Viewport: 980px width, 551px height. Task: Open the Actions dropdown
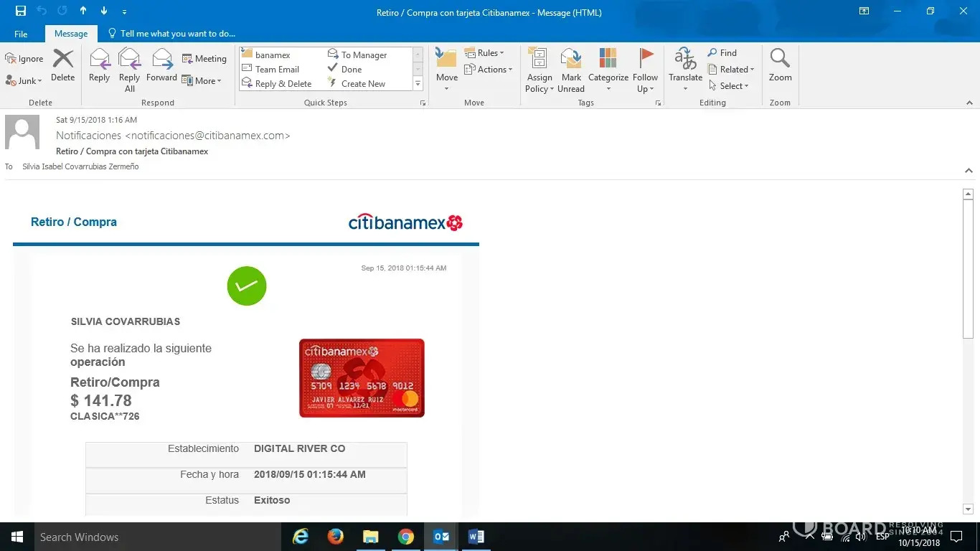(x=489, y=70)
